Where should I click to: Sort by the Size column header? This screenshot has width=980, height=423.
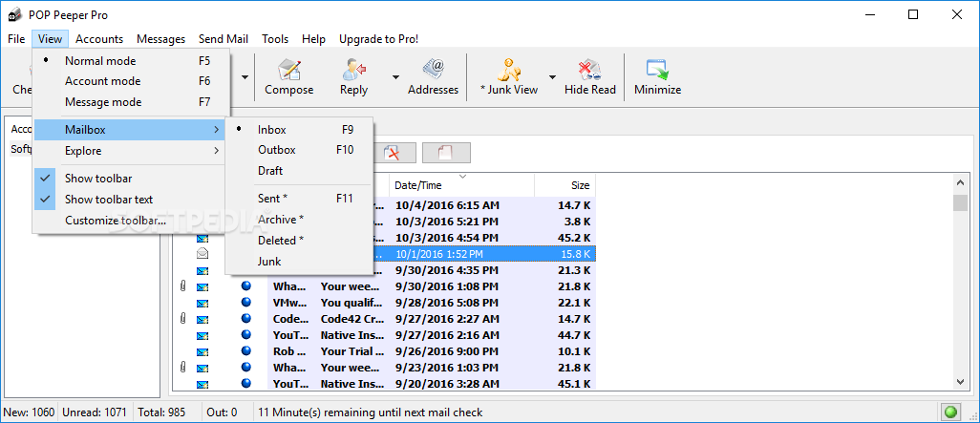tap(565, 185)
